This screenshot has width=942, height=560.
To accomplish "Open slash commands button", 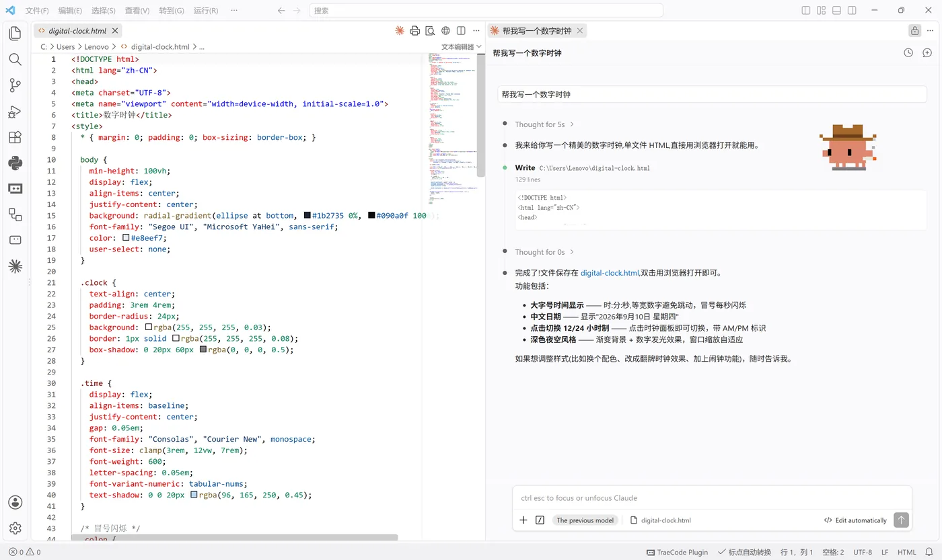I will [x=540, y=520].
